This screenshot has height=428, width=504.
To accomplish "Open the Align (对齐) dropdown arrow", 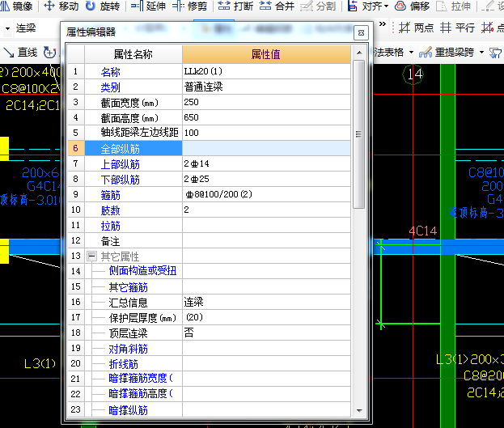I will 387,6.
